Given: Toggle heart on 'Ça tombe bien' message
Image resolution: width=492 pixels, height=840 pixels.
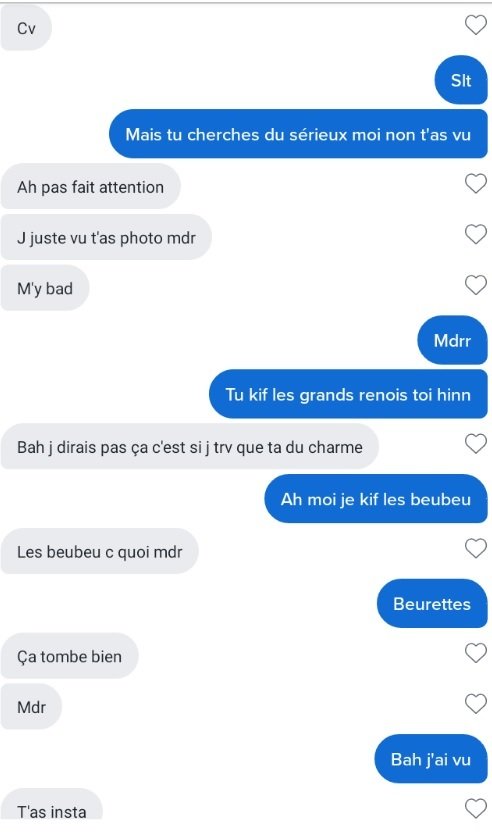Looking at the screenshot, I should click(x=475, y=653).
